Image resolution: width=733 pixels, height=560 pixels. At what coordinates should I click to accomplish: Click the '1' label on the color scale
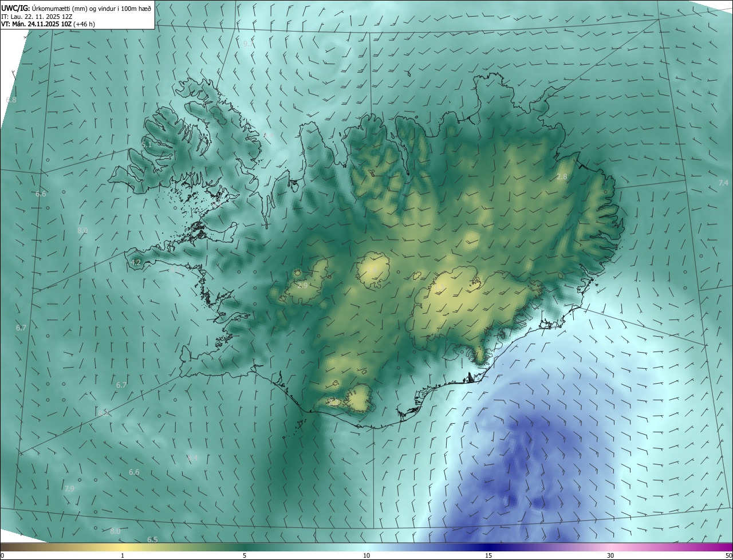pos(123,555)
